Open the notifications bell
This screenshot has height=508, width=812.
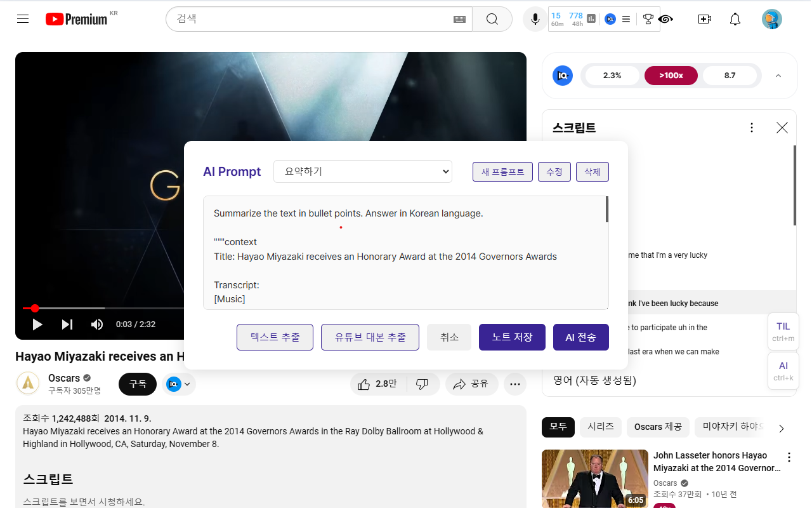[735, 19]
